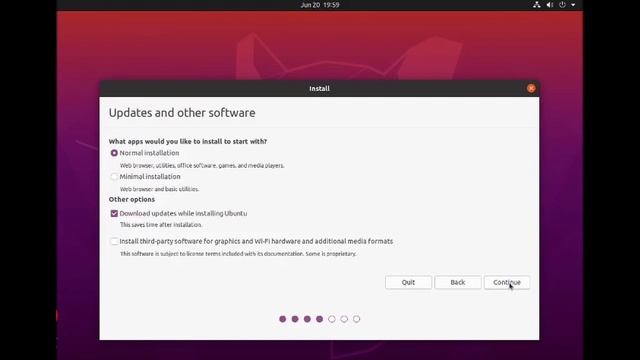Click 'Web browser and basic utilities' description

tap(160, 189)
